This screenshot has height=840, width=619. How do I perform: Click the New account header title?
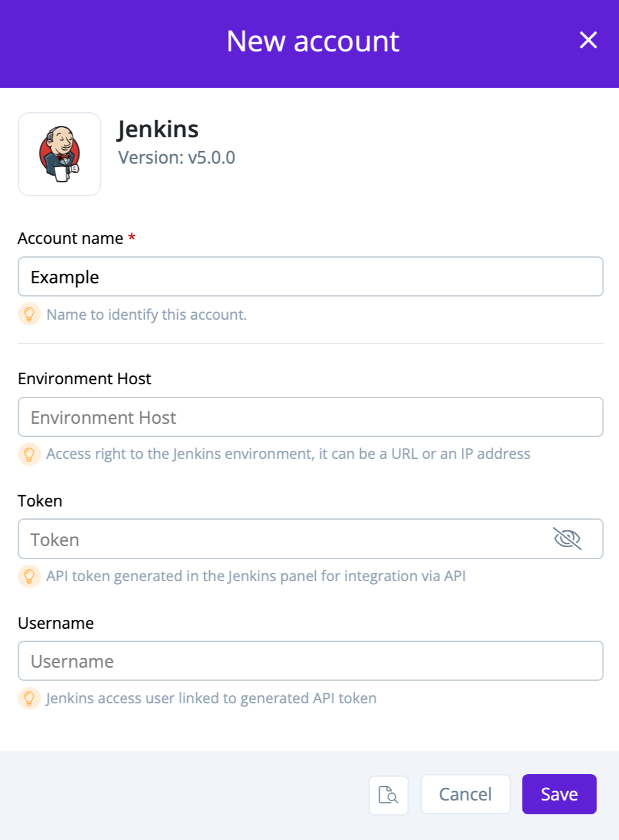point(313,41)
